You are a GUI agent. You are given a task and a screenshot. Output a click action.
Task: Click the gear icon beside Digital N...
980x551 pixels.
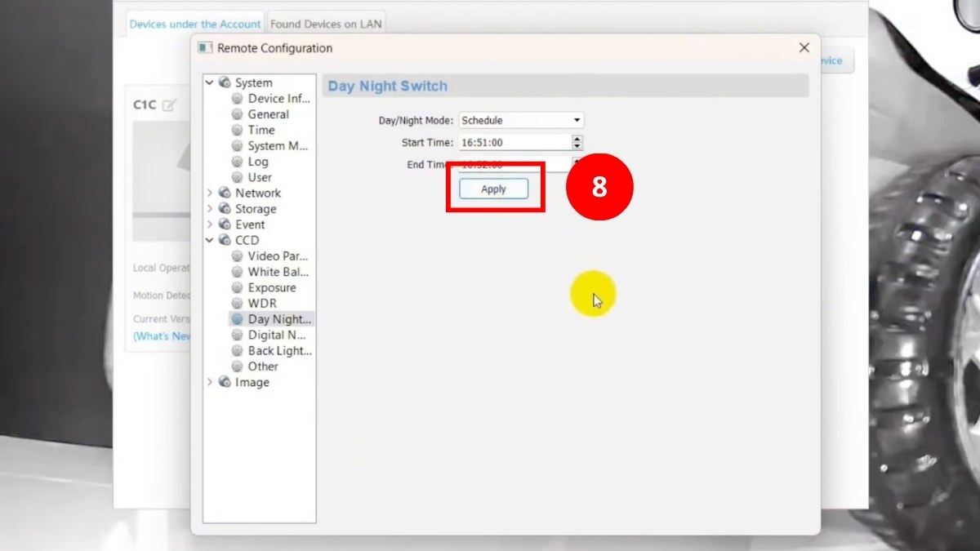[x=238, y=335]
